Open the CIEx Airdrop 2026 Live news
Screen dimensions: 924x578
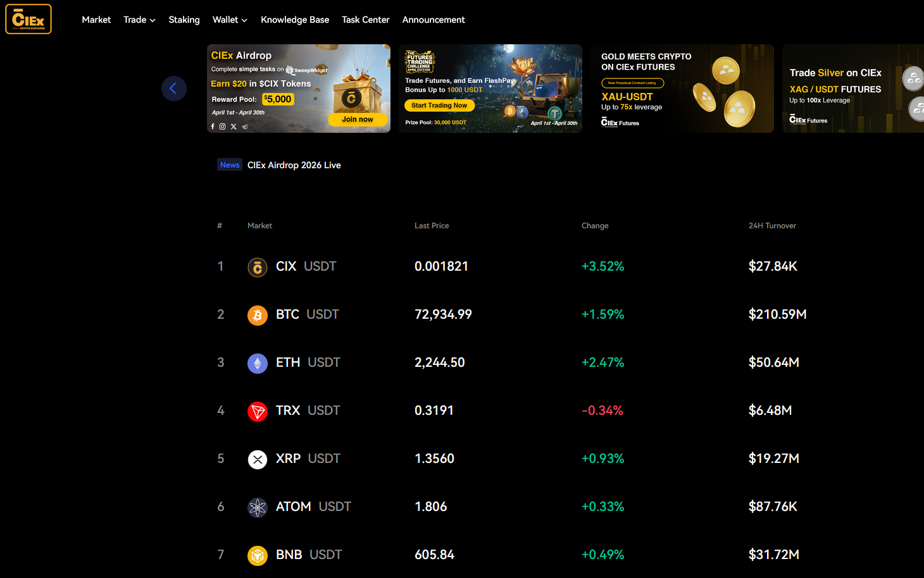(294, 165)
